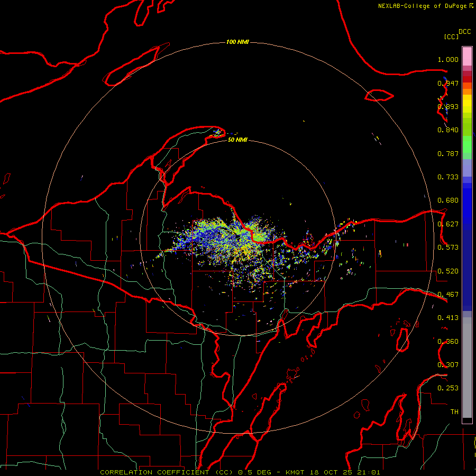Pick the pink swatch at the color bar top
Image resolution: width=476 pixels, height=476 pixels.
click(x=467, y=57)
